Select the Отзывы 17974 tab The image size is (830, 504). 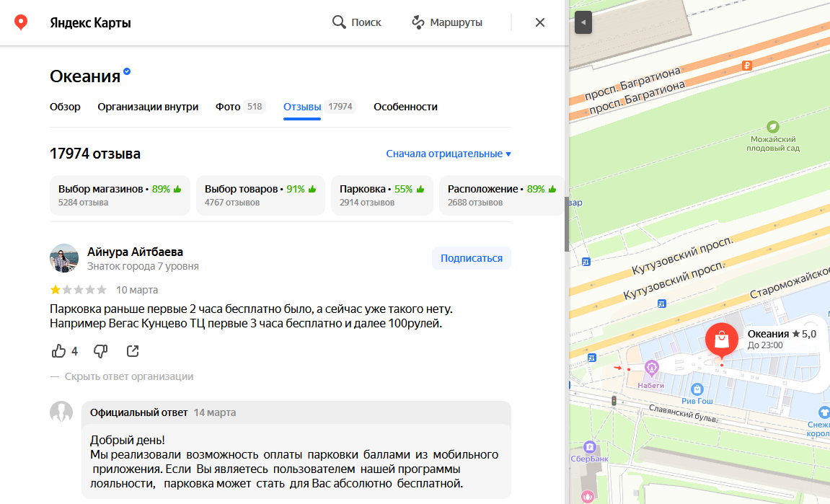[x=319, y=107]
